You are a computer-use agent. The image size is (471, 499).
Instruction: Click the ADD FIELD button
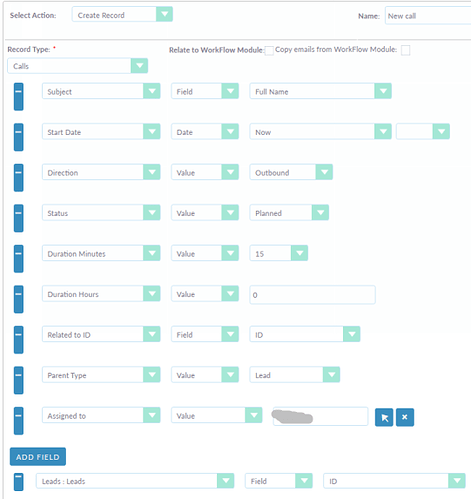click(38, 457)
